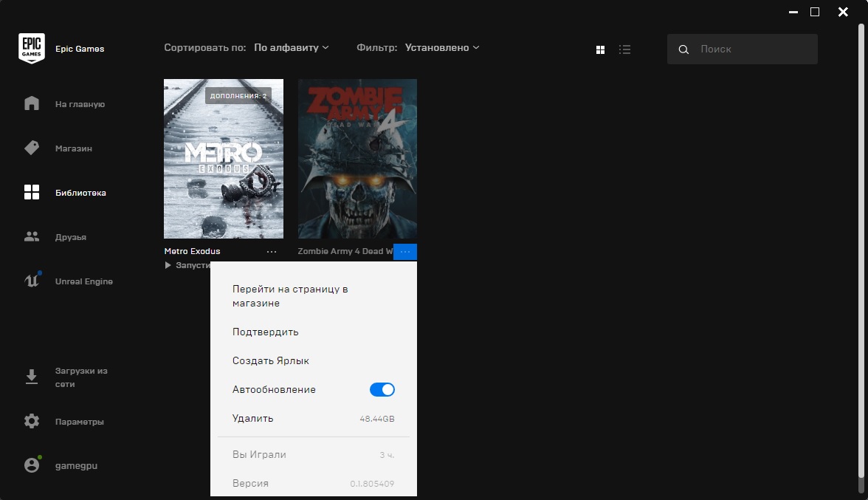Close Zombie Army 4 three-dots menu button
The image size is (868, 500).
click(x=405, y=251)
